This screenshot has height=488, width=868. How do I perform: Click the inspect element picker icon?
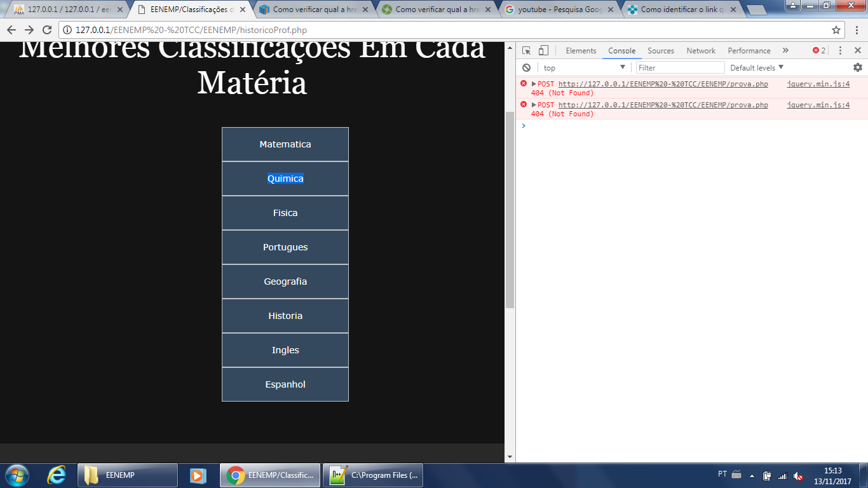click(527, 51)
